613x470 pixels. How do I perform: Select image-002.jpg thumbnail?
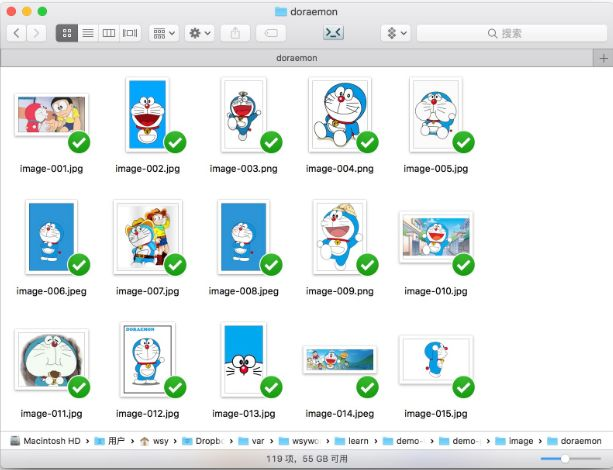(x=147, y=115)
